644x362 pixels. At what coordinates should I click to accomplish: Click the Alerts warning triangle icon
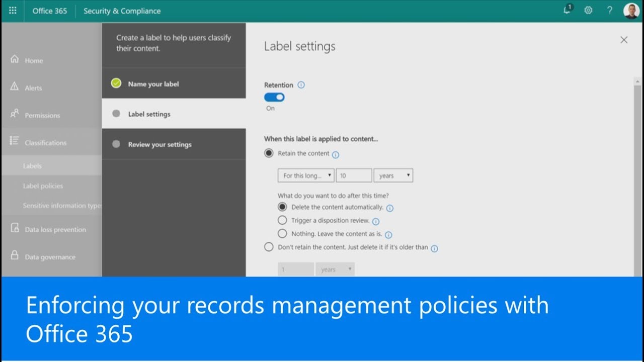pyautogui.click(x=15, y=86)
